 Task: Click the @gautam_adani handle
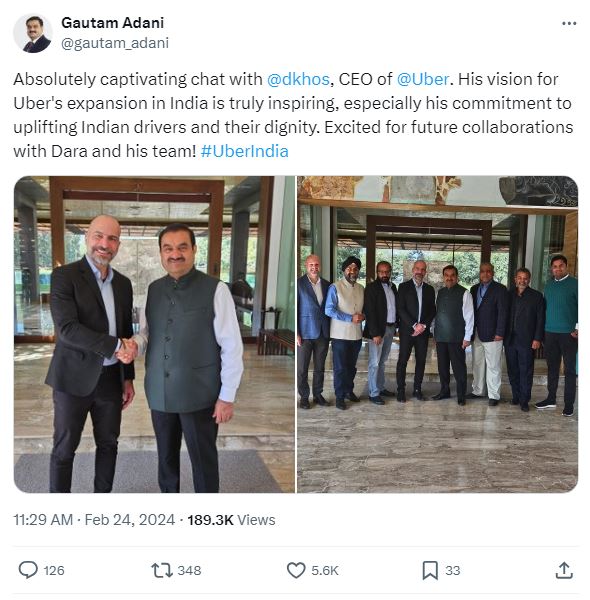point(115,43)
